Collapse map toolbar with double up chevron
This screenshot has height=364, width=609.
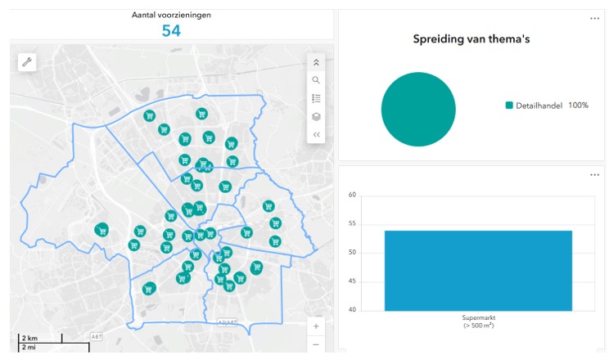click(316, 62)
